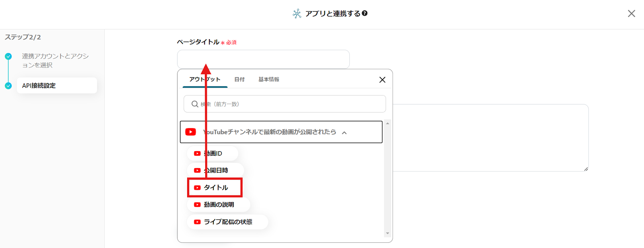Click the YouTube logo in trigger header

(x=191, y=132)
